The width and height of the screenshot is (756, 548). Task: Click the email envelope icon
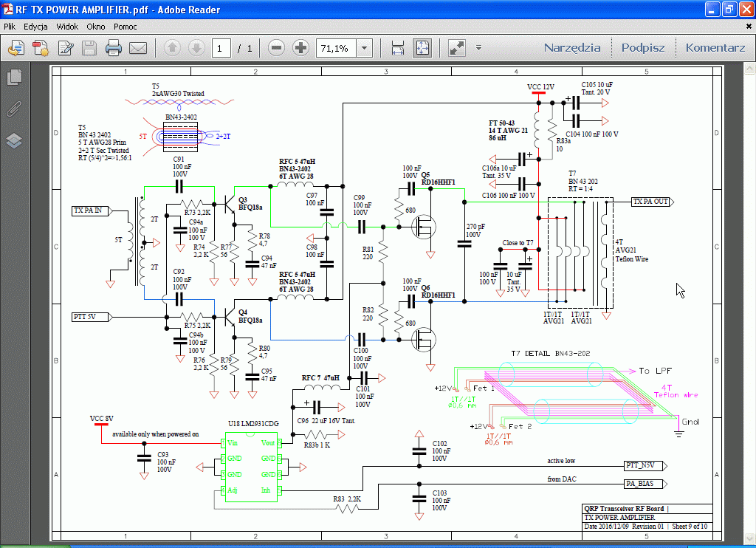[x=138, y=49]
